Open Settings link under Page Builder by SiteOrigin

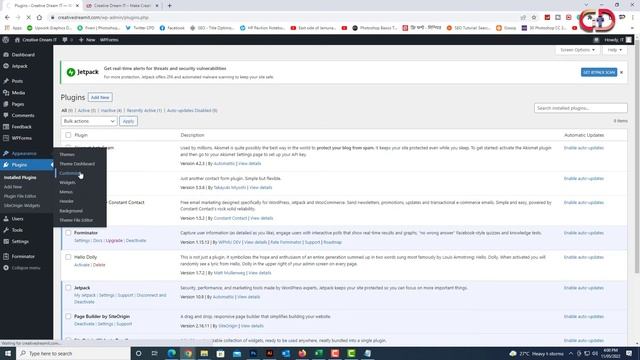(105, 324)
